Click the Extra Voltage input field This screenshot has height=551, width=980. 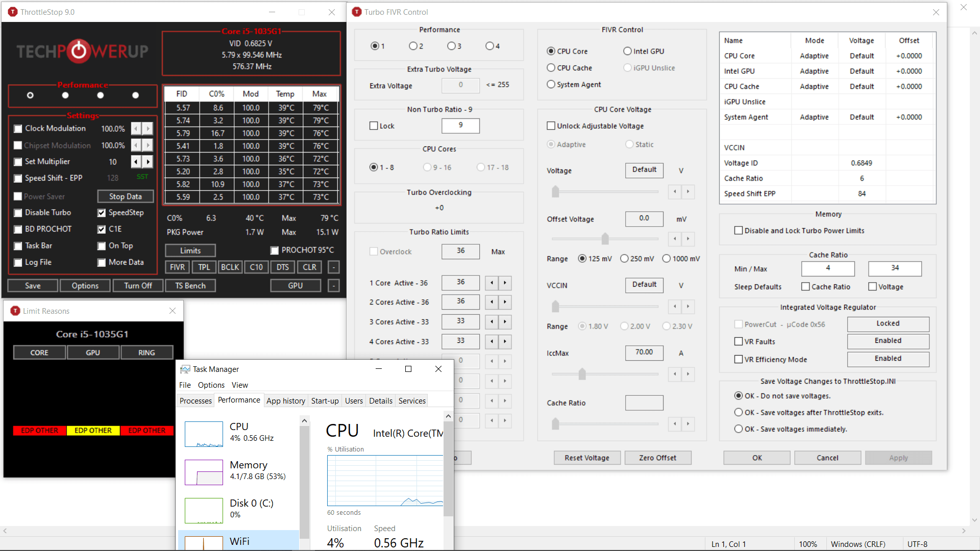tap(460, 85)
